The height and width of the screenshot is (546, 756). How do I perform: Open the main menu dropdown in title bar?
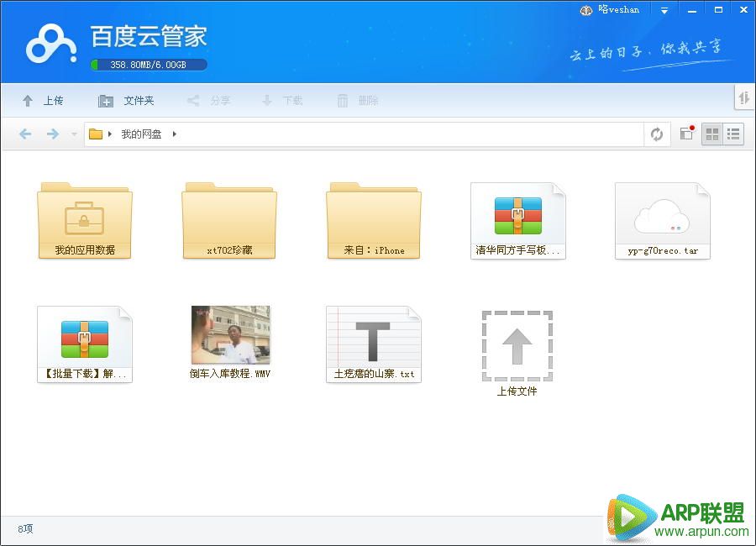click(664, 10)
